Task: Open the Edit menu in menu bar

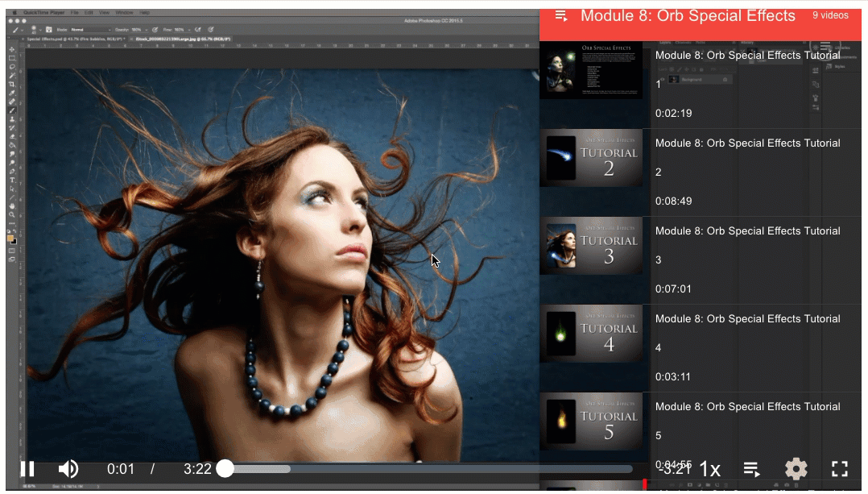Action: pyautogui.click(x=89, y=12)
